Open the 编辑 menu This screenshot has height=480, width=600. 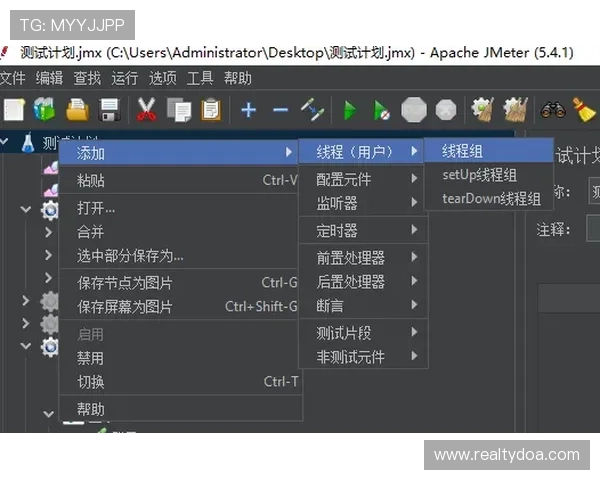pyautogui.click(x=49, y=78)
